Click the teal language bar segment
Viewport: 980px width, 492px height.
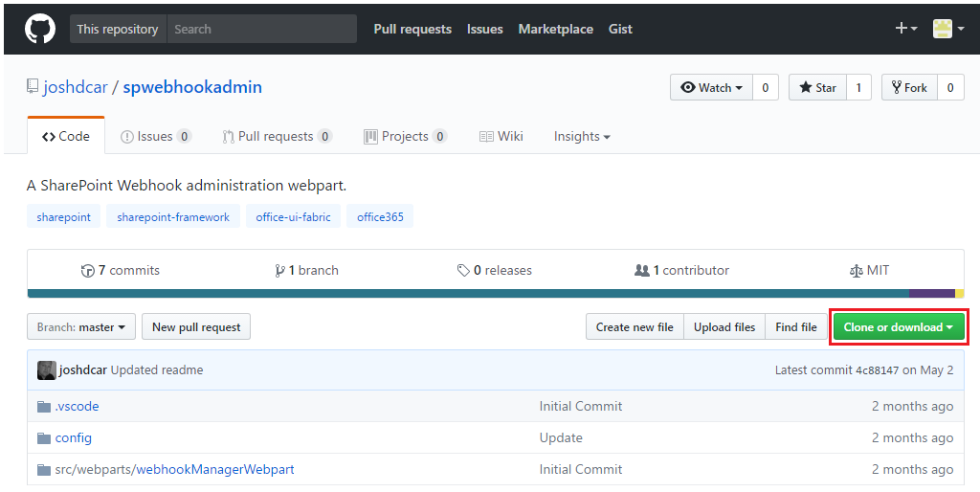(468, 293)
